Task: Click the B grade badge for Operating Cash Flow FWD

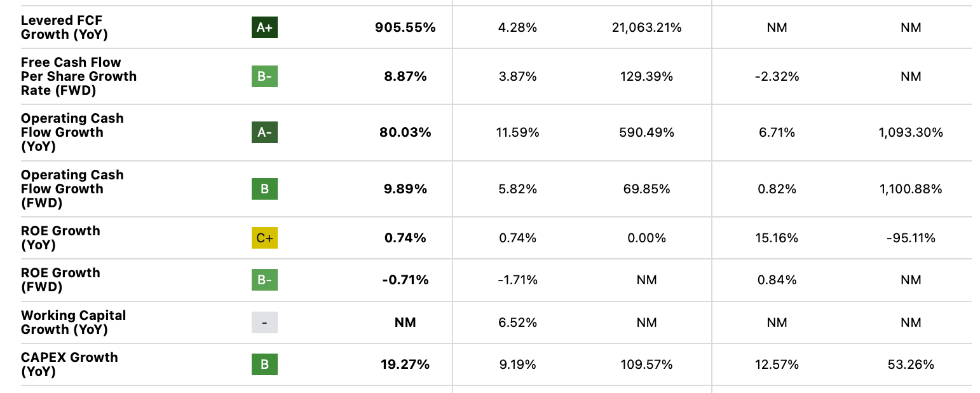Action: [x=264, y=189]
